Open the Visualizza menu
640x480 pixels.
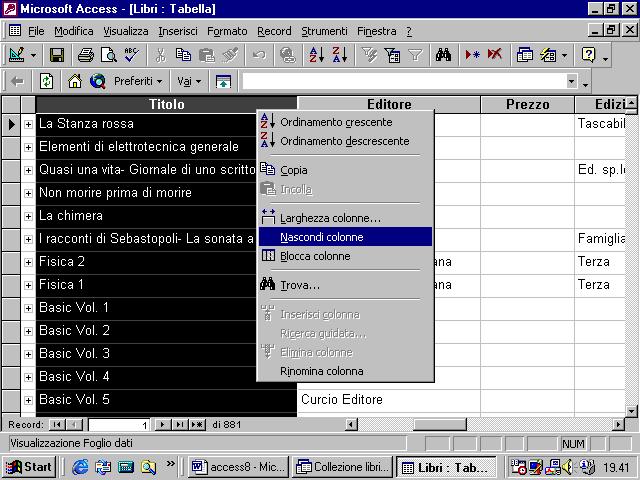coord(126,31)
